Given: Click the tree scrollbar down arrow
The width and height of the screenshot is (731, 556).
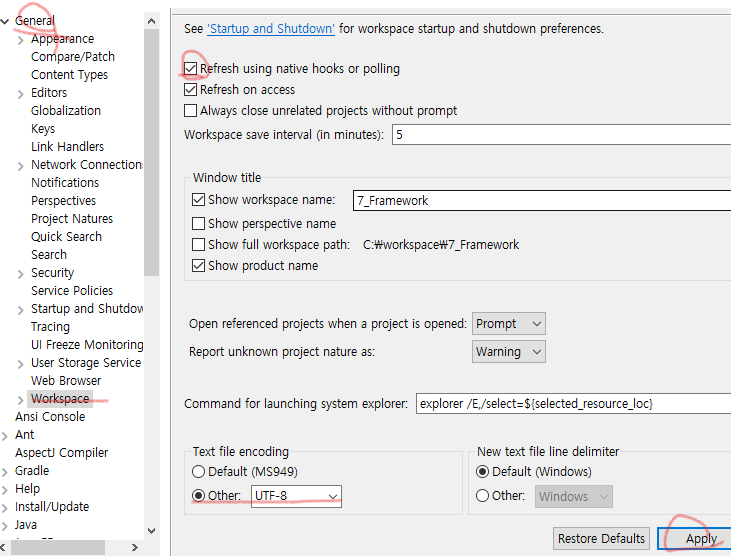Looking at the screenshot, I should (x=152, y=530).
